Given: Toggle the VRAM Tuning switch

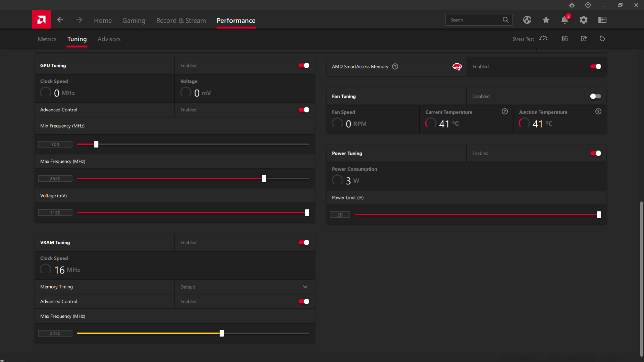Looking at the screenshot, I should point(304,242).
